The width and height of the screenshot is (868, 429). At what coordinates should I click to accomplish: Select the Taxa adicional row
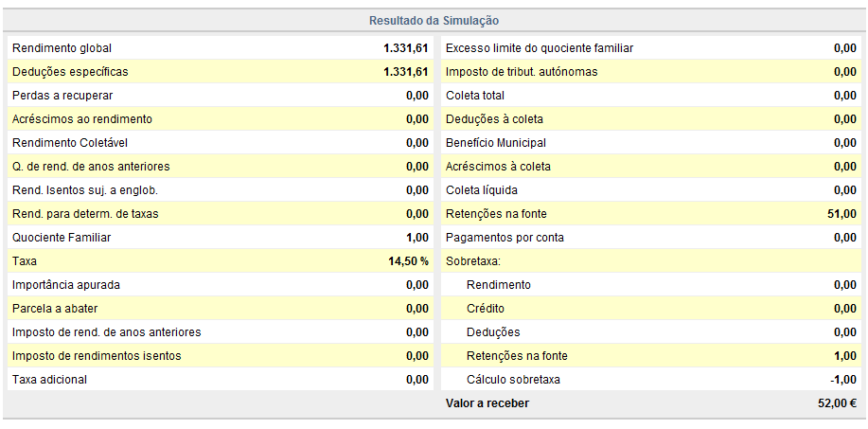coord(221,380)
